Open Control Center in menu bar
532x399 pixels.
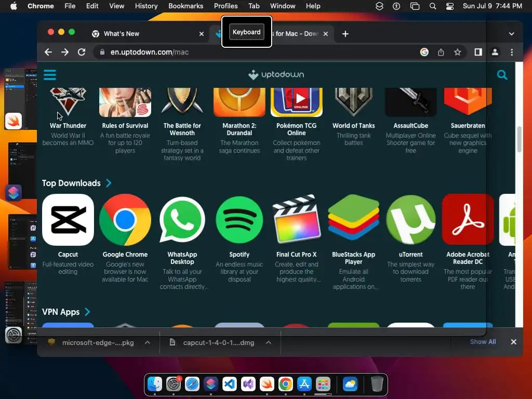[450, 6]
